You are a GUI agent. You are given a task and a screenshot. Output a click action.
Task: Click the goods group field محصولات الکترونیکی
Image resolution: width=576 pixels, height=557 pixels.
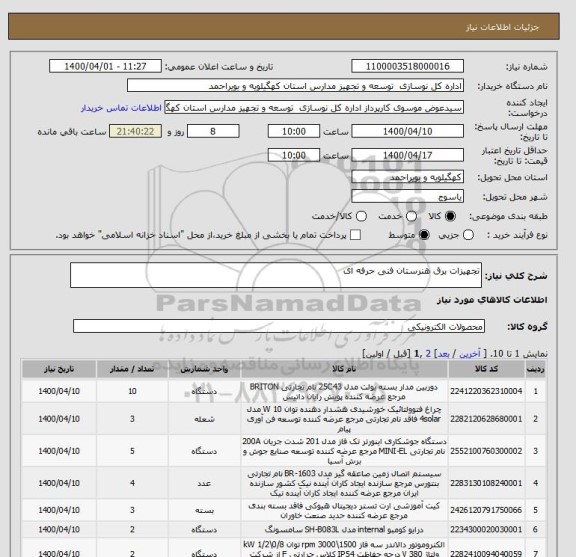coord(279,326)
